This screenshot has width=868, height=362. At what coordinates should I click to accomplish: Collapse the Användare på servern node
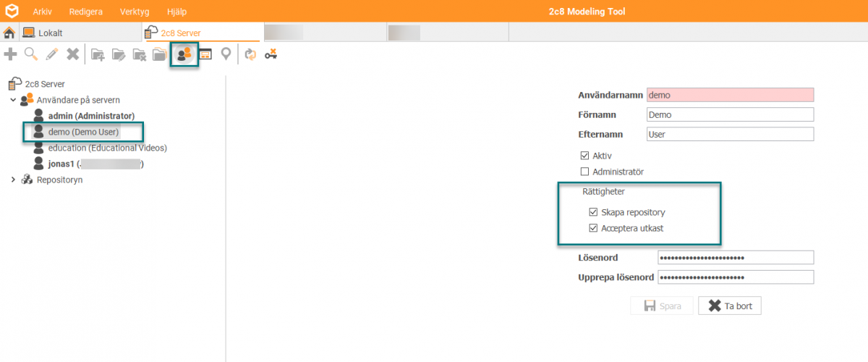13,100
